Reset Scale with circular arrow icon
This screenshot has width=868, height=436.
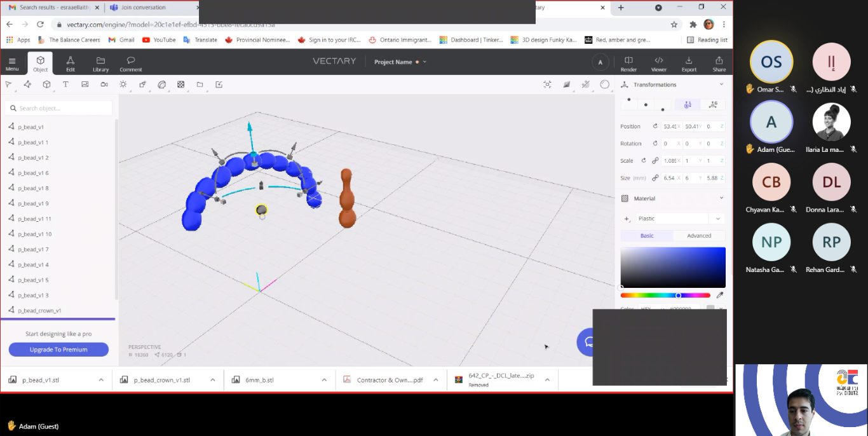pyautogui.click(x=643, y=161)
